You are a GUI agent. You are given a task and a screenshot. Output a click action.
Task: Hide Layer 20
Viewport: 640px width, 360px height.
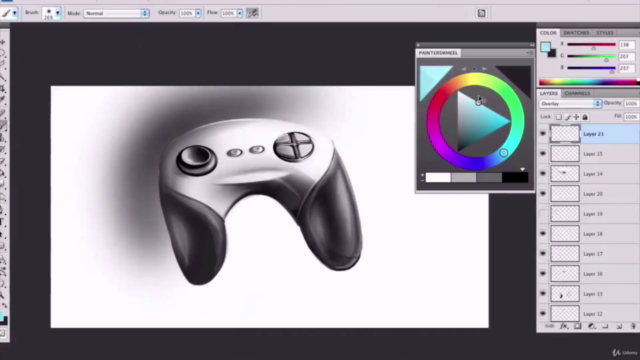tap(543, 194)
